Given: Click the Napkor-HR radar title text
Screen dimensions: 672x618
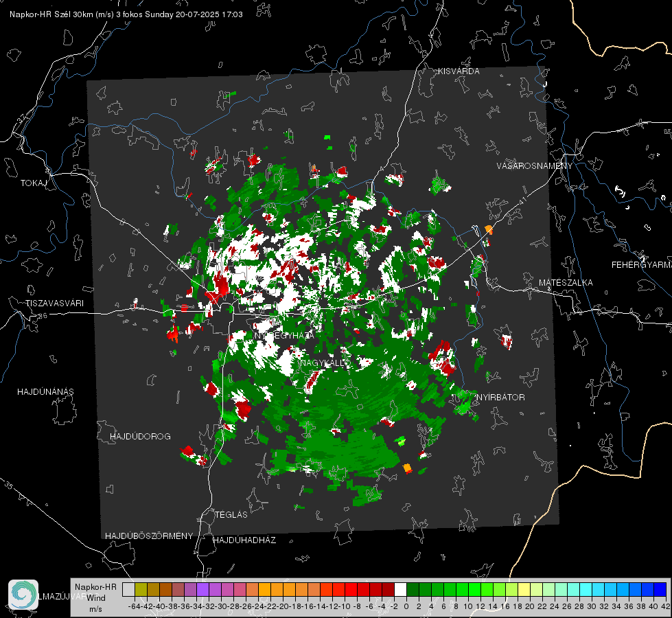Looking at the screenshot, I should coord(126,14).
